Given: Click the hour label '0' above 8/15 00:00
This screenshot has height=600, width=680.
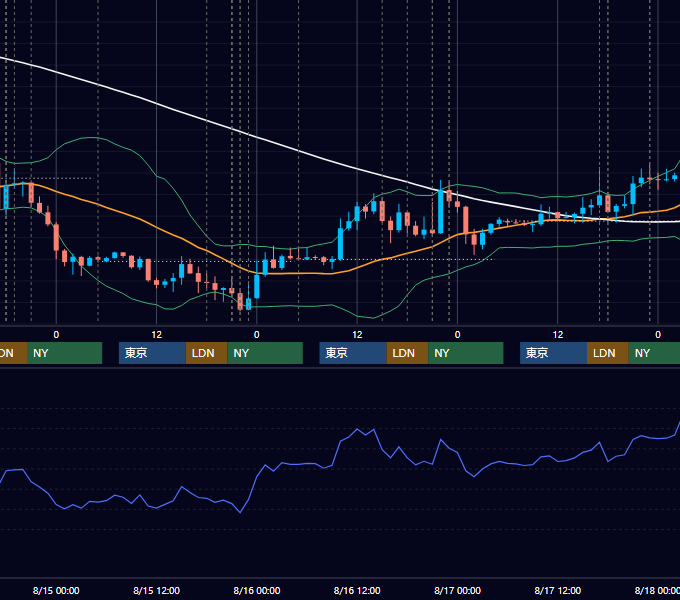Looking at the screenshot, I should click(56, 335).
